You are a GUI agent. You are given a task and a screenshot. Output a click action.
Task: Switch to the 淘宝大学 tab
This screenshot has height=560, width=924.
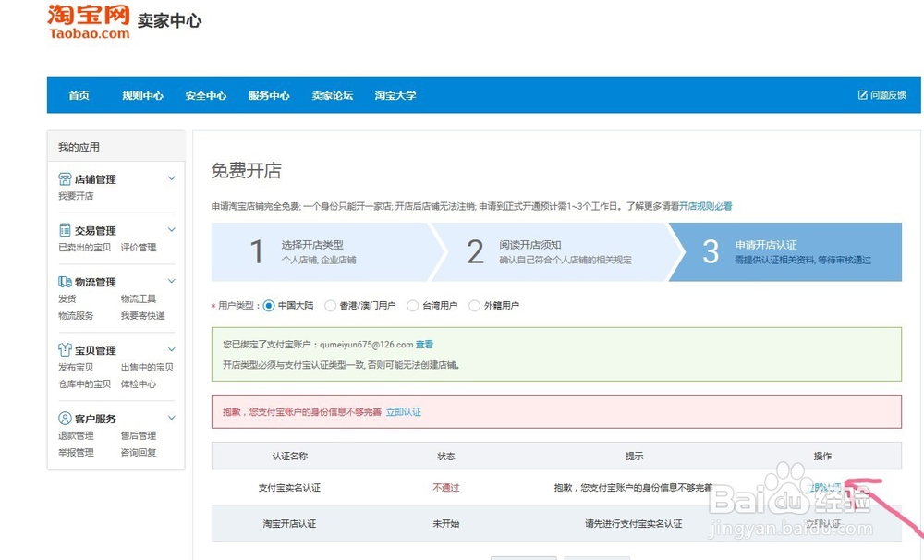(x=395, y=95)
